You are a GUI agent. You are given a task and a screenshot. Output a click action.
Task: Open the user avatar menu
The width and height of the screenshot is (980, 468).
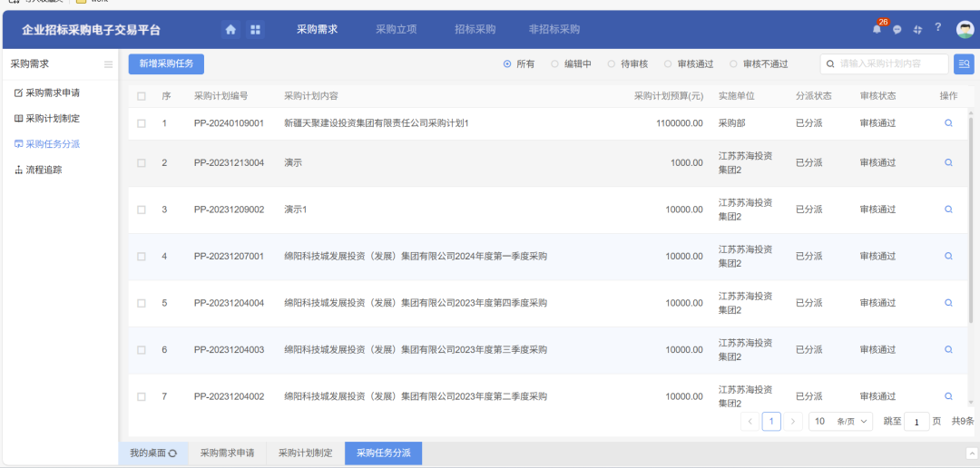coord(965,30)
